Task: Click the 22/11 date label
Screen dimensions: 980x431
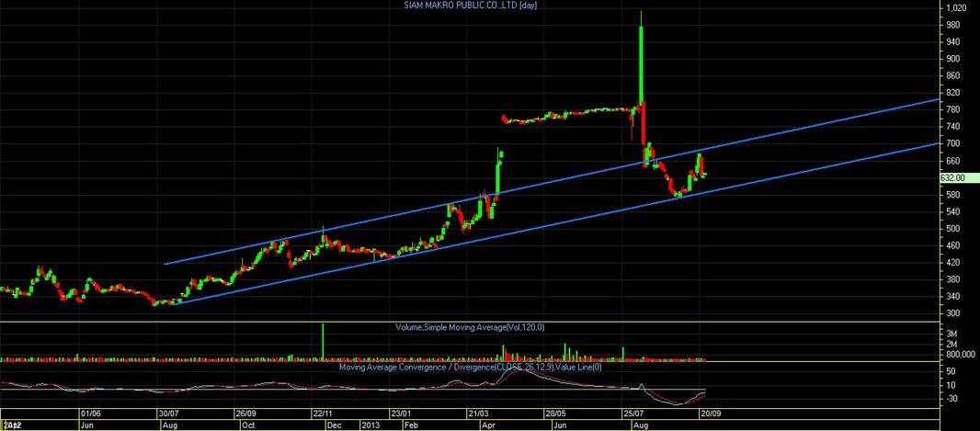Action: pyautogui.click(x=323, y=414)
